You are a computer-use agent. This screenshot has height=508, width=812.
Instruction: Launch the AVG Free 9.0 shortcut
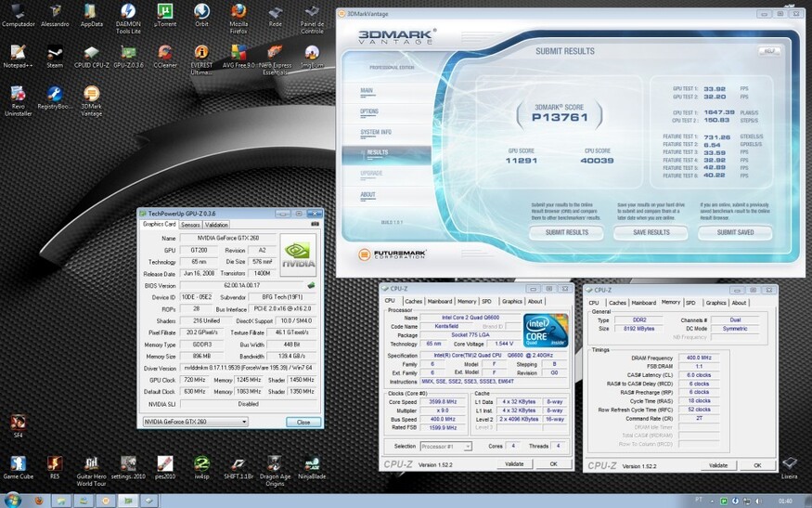(x=238, y=57)
